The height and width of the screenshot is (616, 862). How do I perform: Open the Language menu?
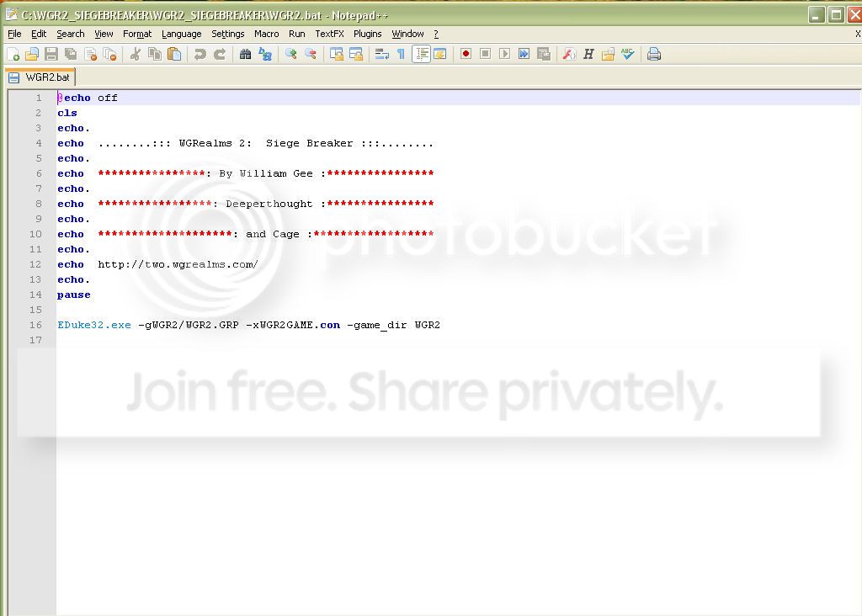(181, 34)
